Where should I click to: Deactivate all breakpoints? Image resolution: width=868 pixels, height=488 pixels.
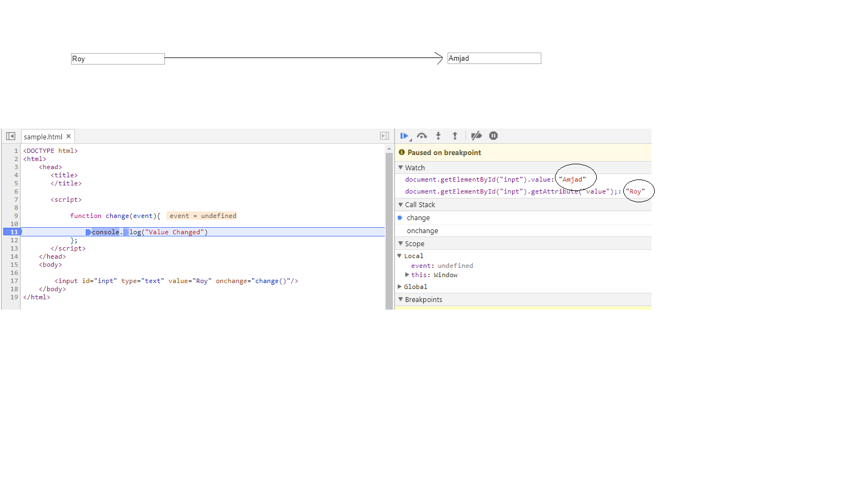tap(476, 136)
